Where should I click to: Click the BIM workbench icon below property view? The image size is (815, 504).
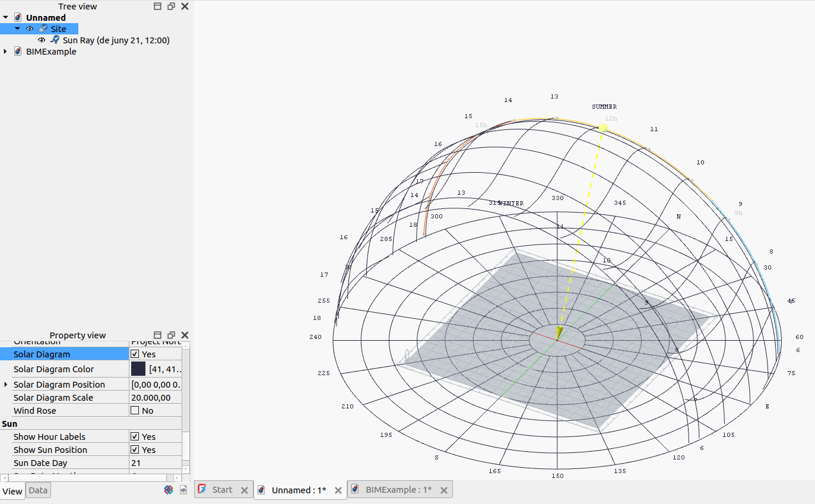pyautogui.click(x=169, y=490)
